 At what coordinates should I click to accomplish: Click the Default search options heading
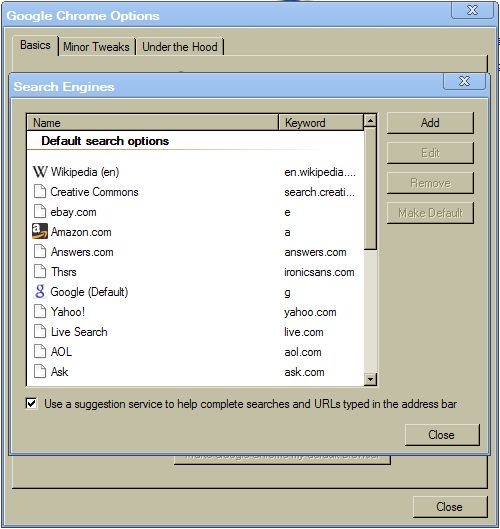point(105,141)
